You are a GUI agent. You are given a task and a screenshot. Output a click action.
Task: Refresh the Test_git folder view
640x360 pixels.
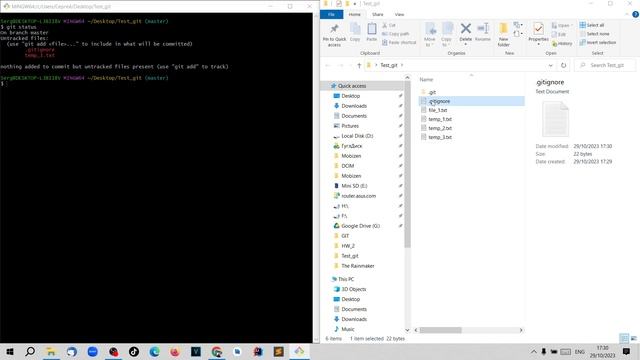click(564, 65)
